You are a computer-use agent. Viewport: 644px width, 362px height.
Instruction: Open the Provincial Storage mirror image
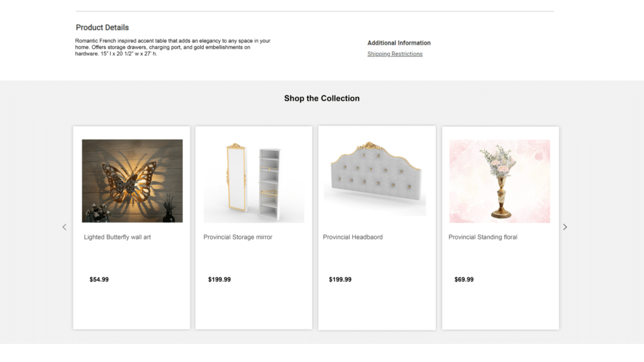click(x=254, y=181)
